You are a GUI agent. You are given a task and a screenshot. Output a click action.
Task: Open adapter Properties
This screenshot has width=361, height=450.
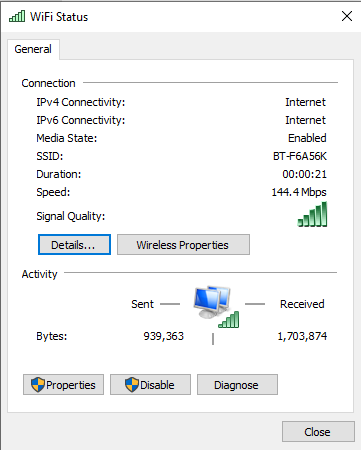point(63,385)
